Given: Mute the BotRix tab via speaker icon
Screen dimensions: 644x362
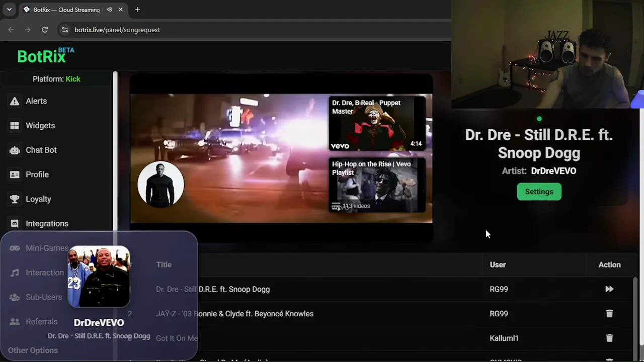Looking at the screenshot, I should (x=109, y=10).
